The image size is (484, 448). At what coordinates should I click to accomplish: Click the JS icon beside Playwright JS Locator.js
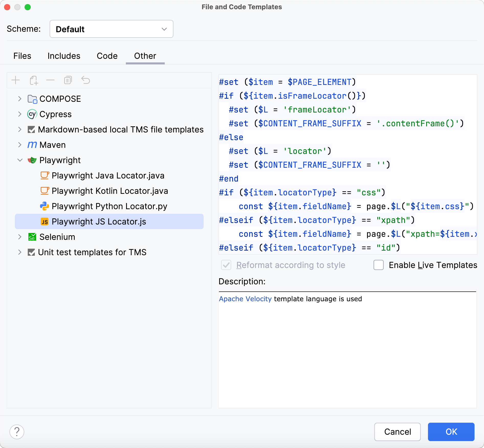click(x=45, y=221)
